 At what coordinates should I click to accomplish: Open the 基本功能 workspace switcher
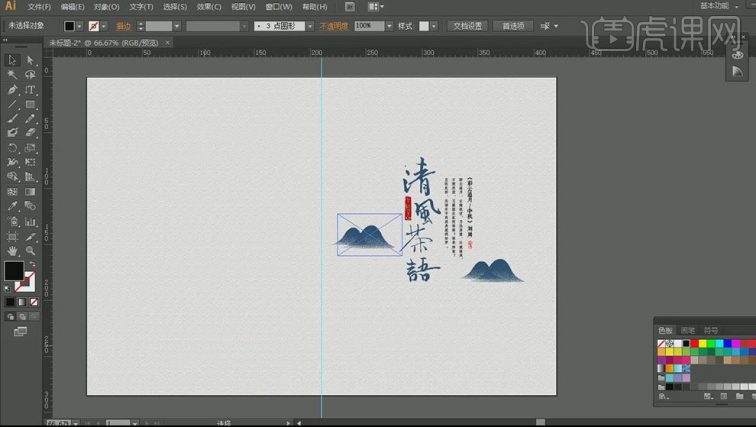tap(716, 6)
